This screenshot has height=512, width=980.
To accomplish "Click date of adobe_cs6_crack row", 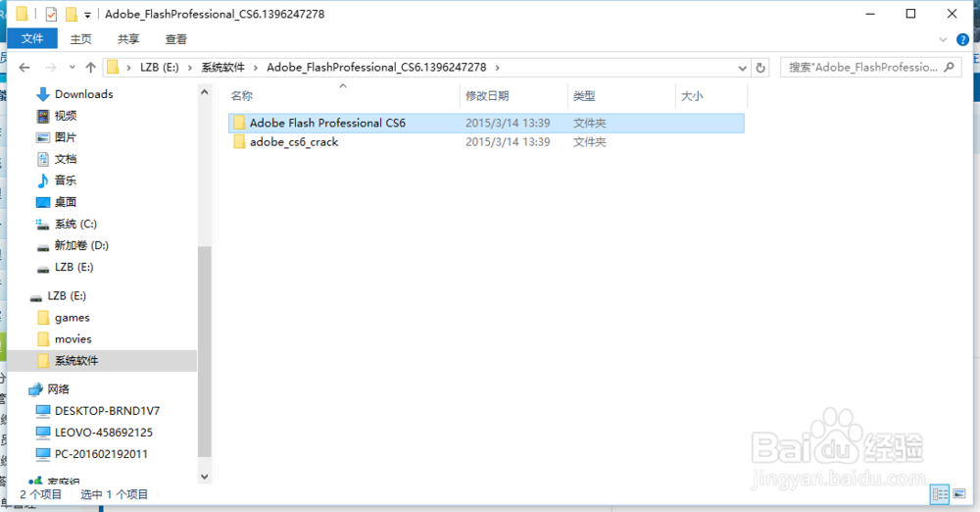I will point(508,142).
